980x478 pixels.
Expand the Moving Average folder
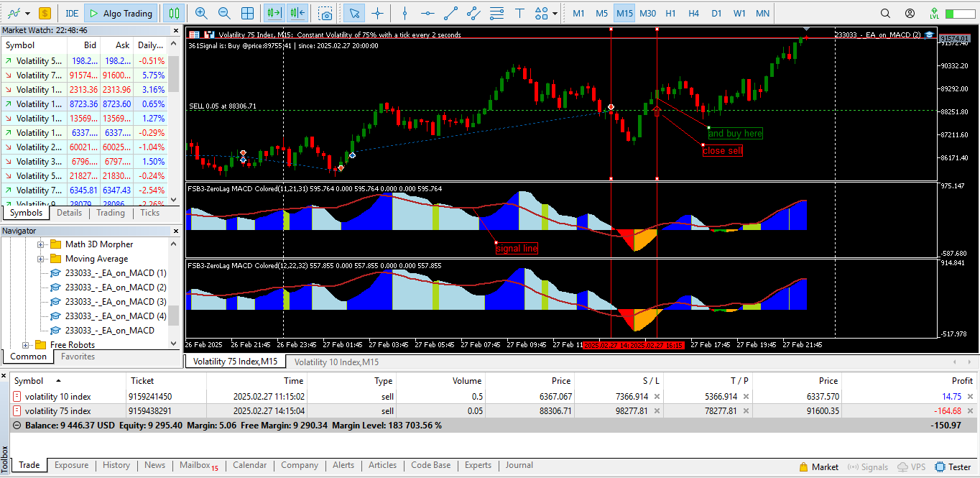[41, 259]
